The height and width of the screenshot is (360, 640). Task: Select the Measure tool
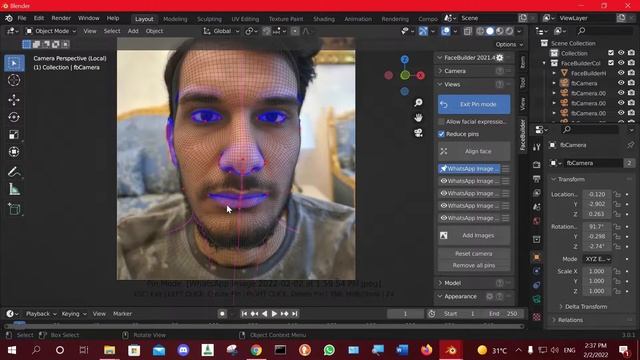click(14, 189)
